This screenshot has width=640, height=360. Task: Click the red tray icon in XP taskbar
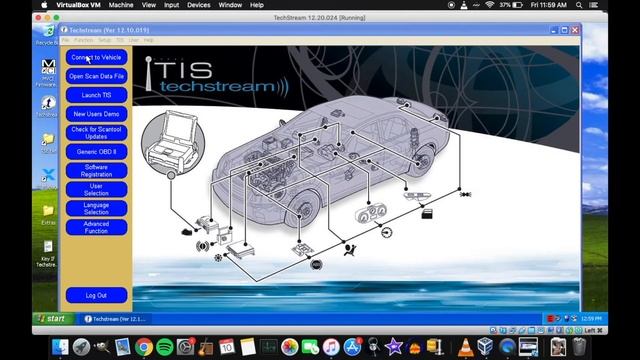pos(550,319)
